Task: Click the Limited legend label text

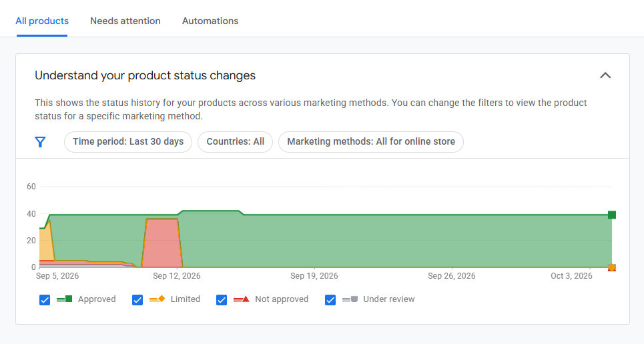Action: (186, 299)
